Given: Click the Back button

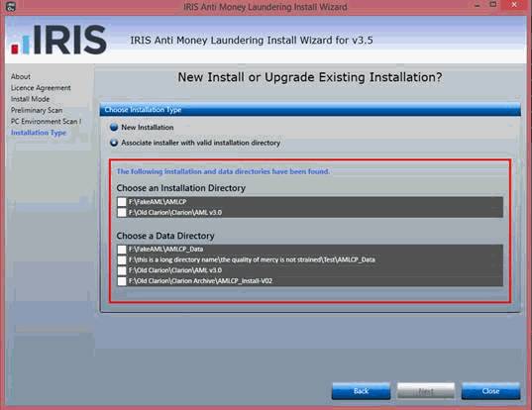Looking at the screenshot, I should click(x=361, y=391).
